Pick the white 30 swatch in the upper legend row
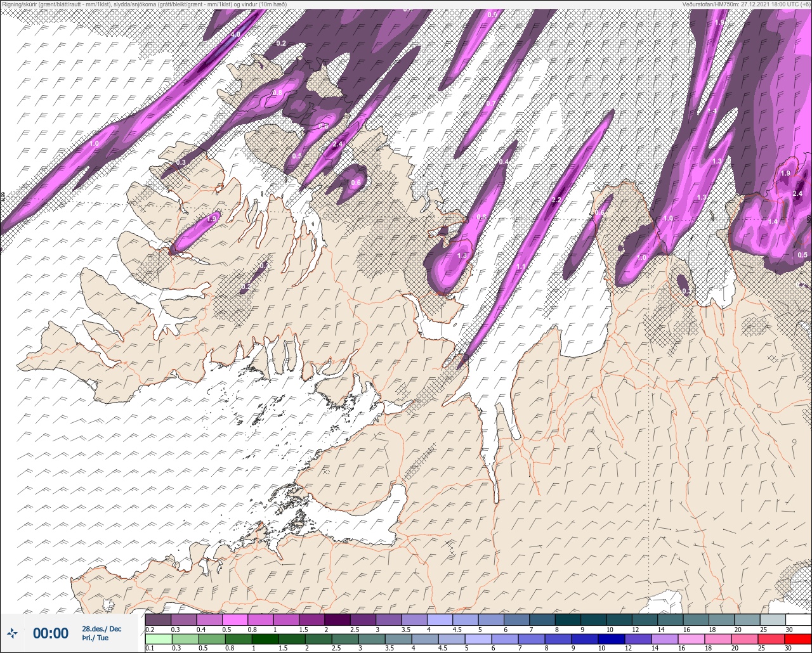The height and width of the screenshot is (653, 812). [x=799, y=619]
